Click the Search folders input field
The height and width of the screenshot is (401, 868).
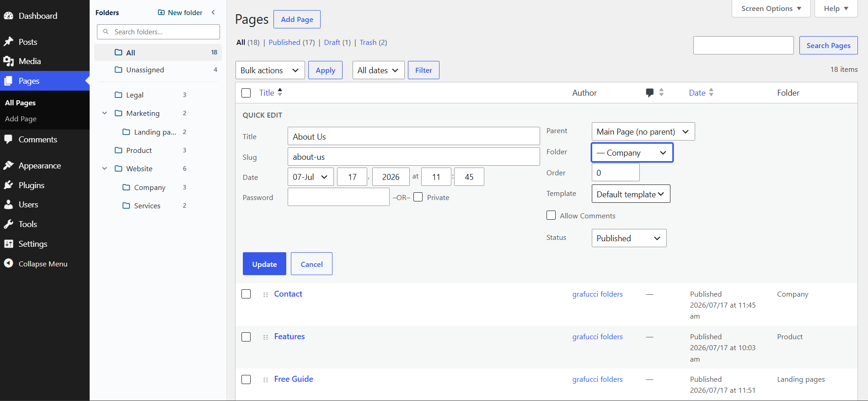coord(158,32)
